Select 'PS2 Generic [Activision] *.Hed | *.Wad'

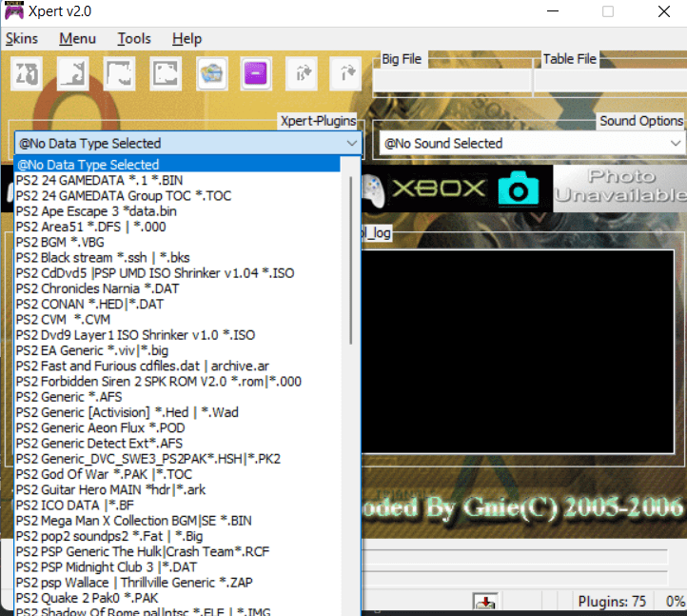click(177, 412)
